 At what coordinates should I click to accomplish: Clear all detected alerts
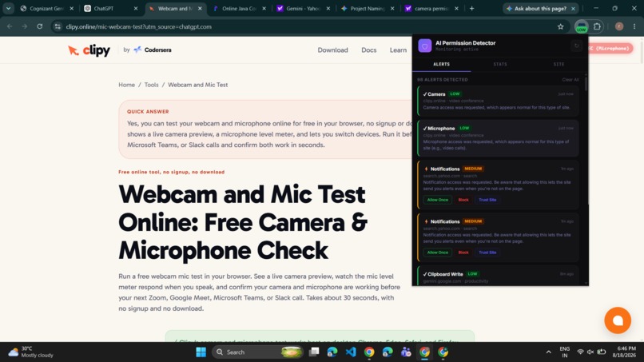click(570, 80)
